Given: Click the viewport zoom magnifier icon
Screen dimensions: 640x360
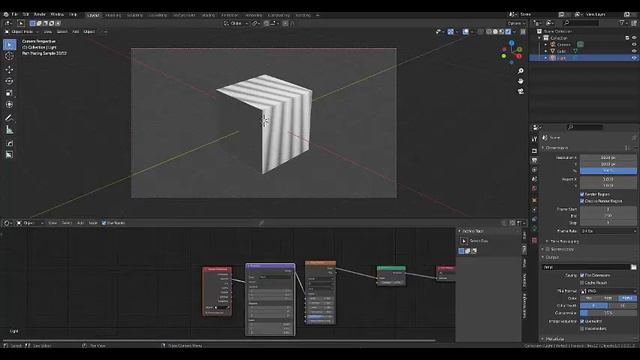Looking at the screenshot, I should pos(520,71).
